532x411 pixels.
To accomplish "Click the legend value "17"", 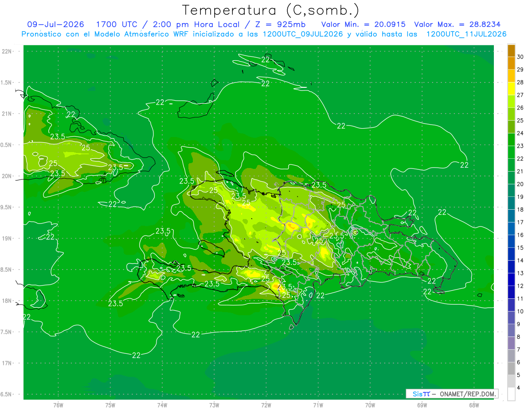I will (x=520, y=222).
